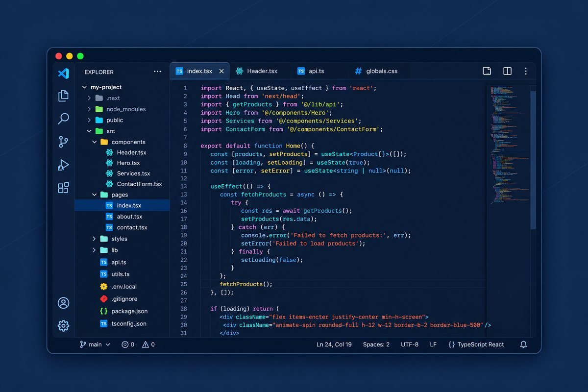Open the Run and Debug view icon
The width and height of the screenshot is (588, 392).
(63, 165)
